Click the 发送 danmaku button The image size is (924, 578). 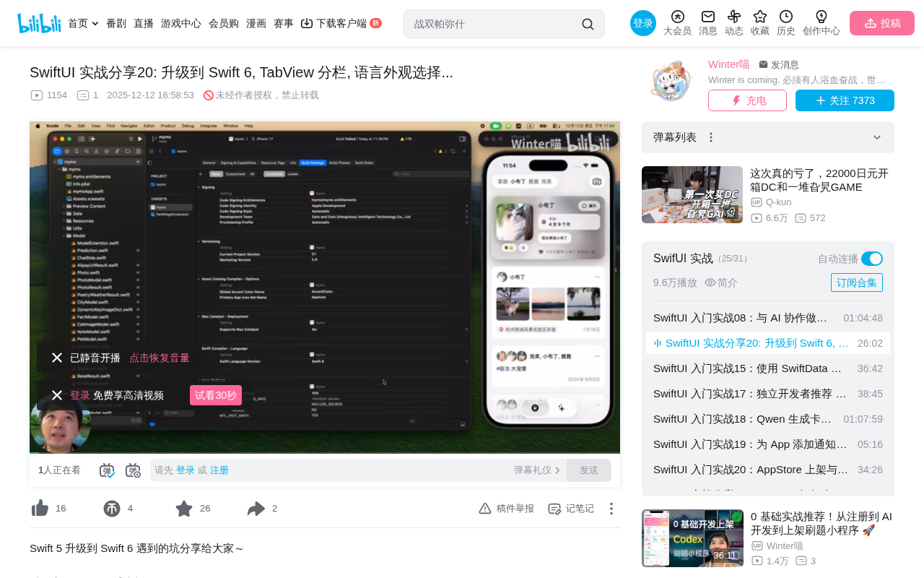[589, 470]
